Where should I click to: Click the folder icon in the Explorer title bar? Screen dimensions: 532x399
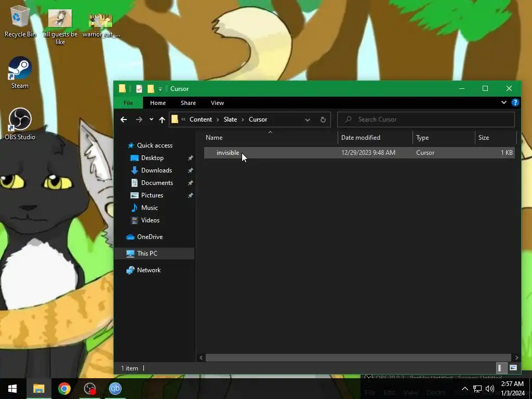coord(122,88)
